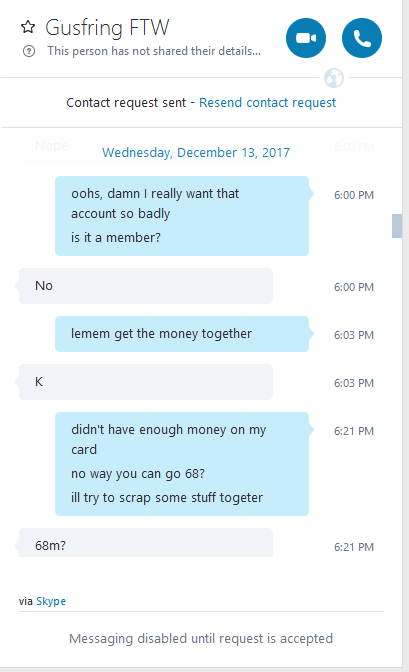Select the 'Wednesday, December 13, 2017' date header
Viewport: 409px width, 672px height.
pos(196,153)
